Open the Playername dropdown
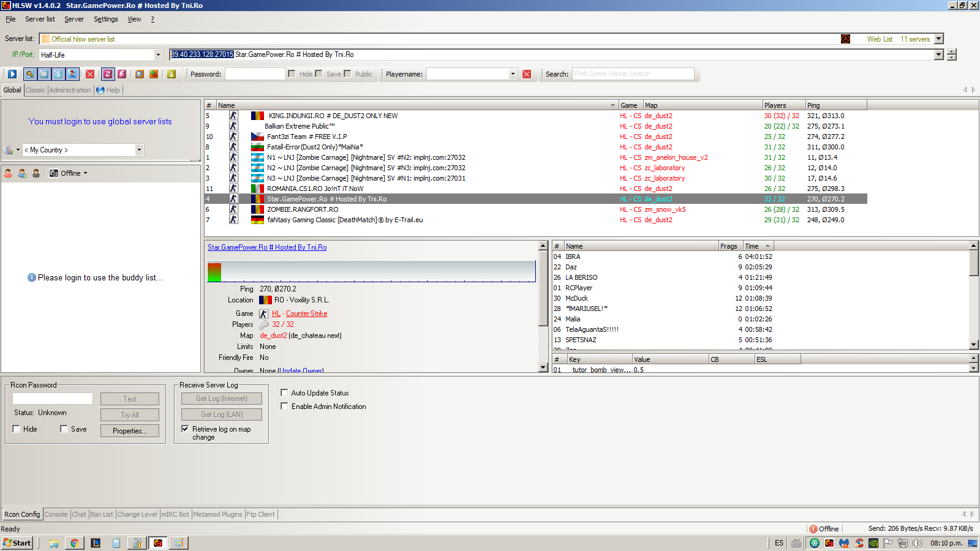This screenshot has width=980, height=551. pos(513,74)
